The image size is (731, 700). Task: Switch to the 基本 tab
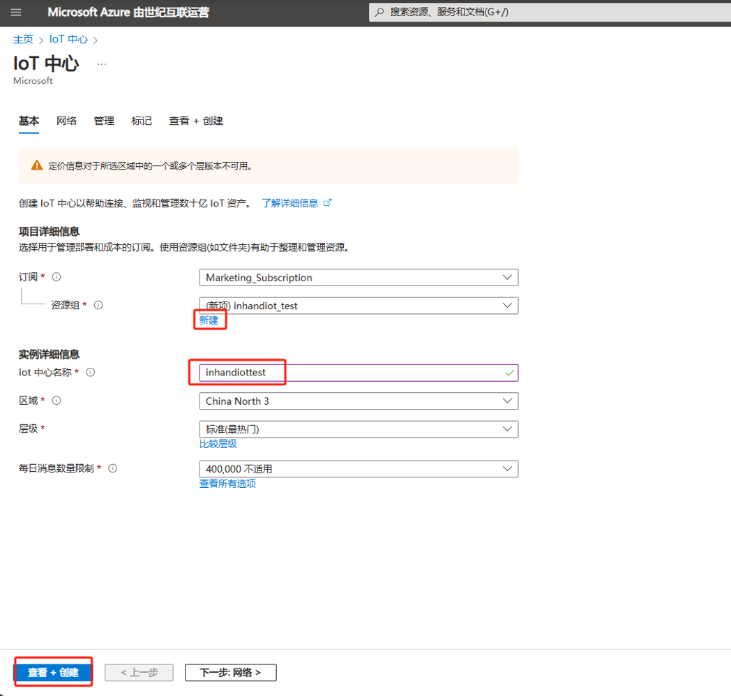(29, 121)
